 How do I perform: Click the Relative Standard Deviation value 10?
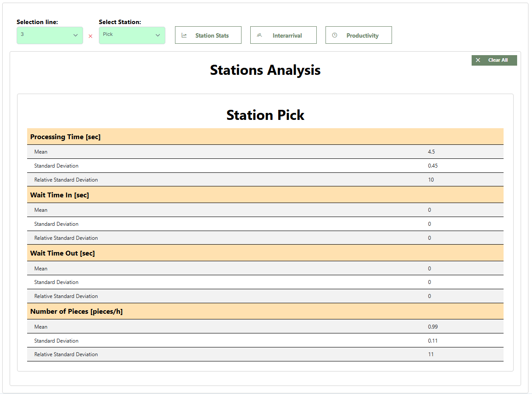coord(430,179)
